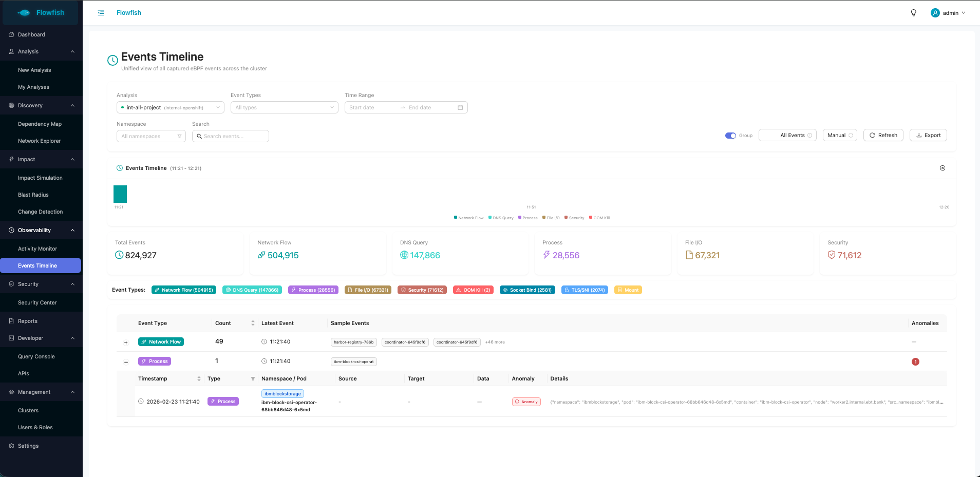The height and width of the screenshot is (477, 980).
Task: Click the End date field
Action: tap(430, 107)
